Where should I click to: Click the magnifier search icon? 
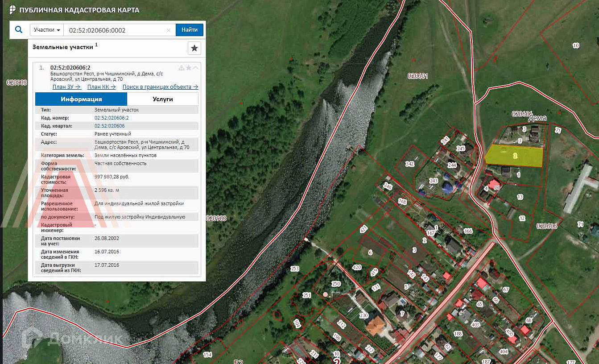[x=19, y=30]
